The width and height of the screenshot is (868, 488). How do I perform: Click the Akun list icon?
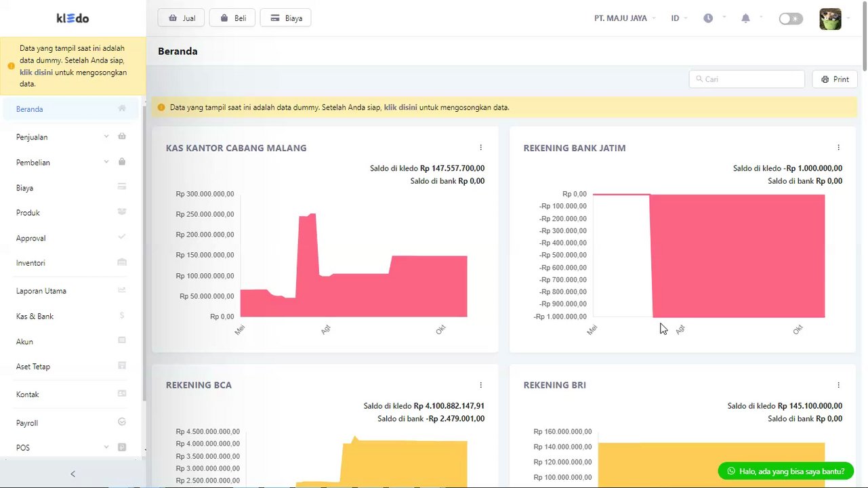122,341
